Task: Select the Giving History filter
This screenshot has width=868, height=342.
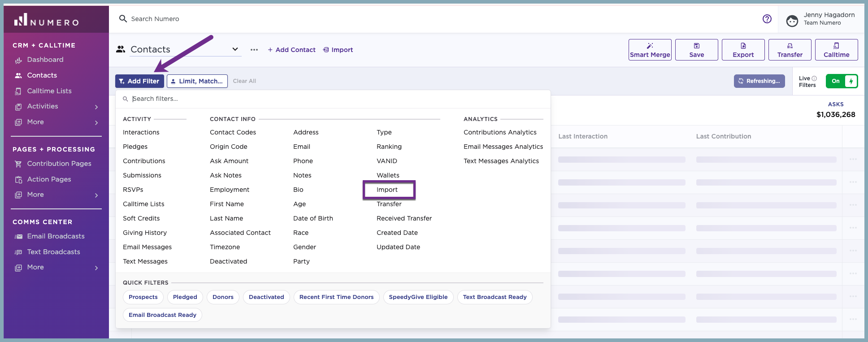Action: click(145, 233)
